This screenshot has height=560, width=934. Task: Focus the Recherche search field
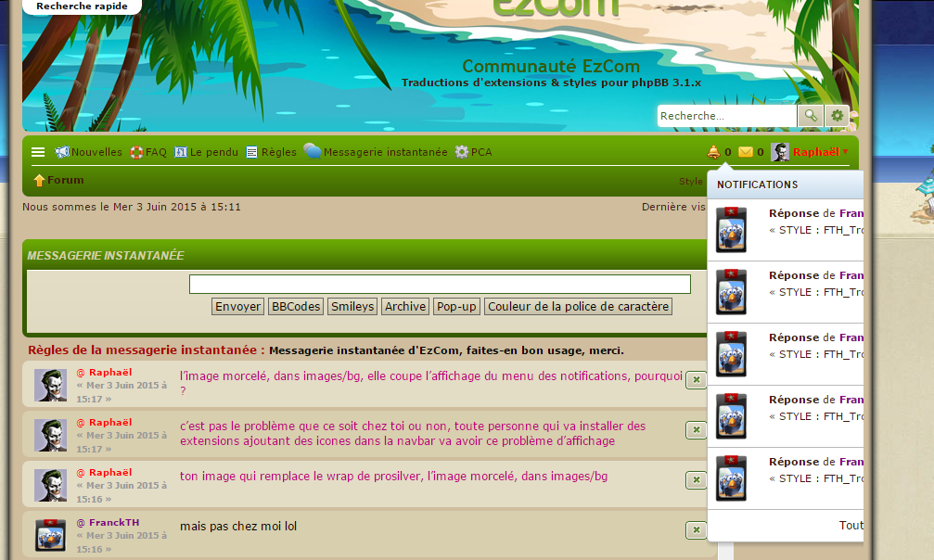point(726,116)
